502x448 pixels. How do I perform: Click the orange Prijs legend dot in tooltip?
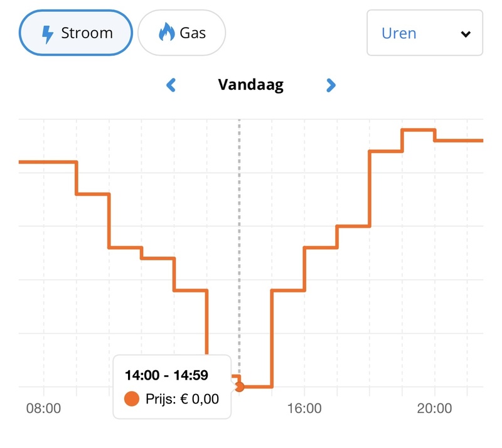[x=132, y=398]
